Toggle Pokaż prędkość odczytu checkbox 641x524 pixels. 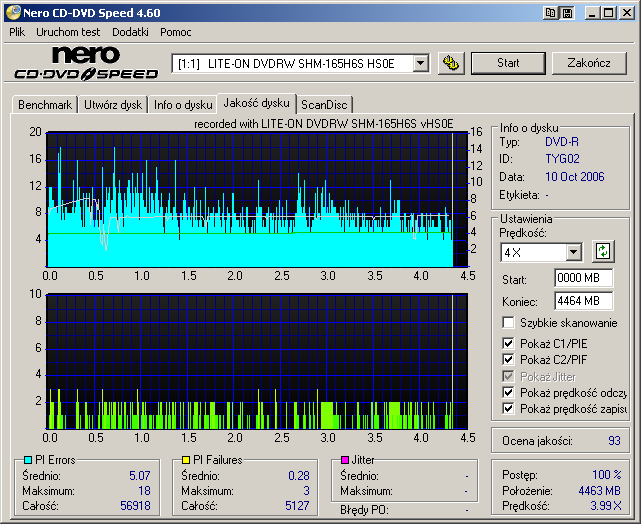[508, 393]
